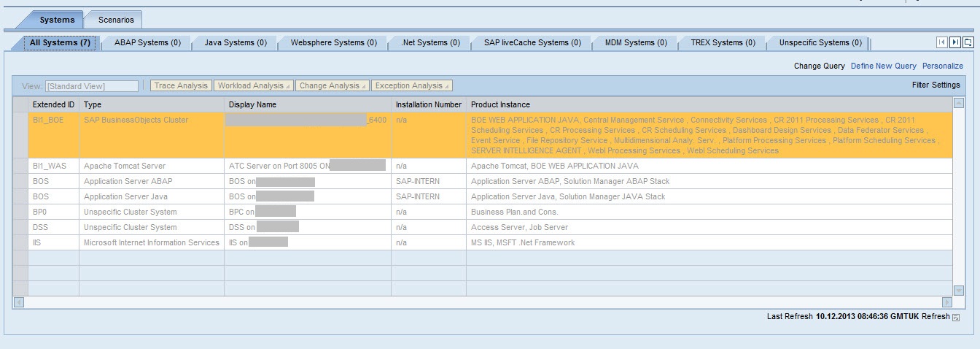Screen dimensions: 980x349
Task: Sort by the Type column header
Action: coord(151,104)
